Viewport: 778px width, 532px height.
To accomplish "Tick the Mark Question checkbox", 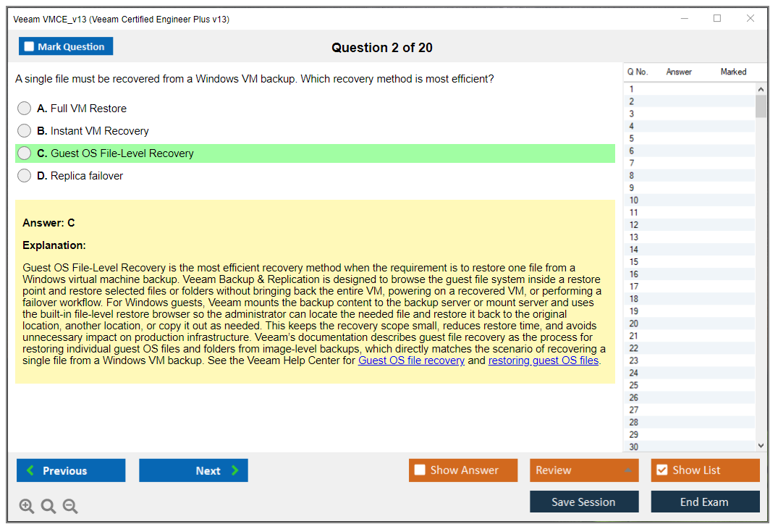I will pos(29,46).
